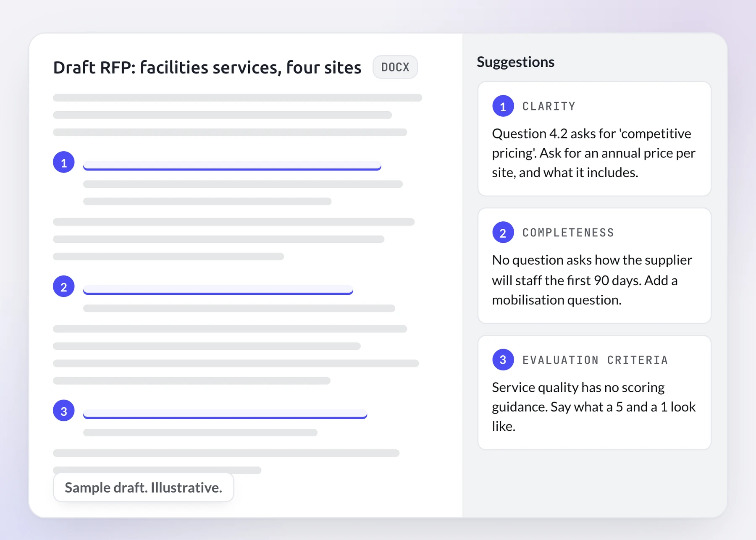Image resolution: width=756 pixels, height=540 pixels.
Task: Click annotation marker 3 in the draft document
Action: coord(64,411)
